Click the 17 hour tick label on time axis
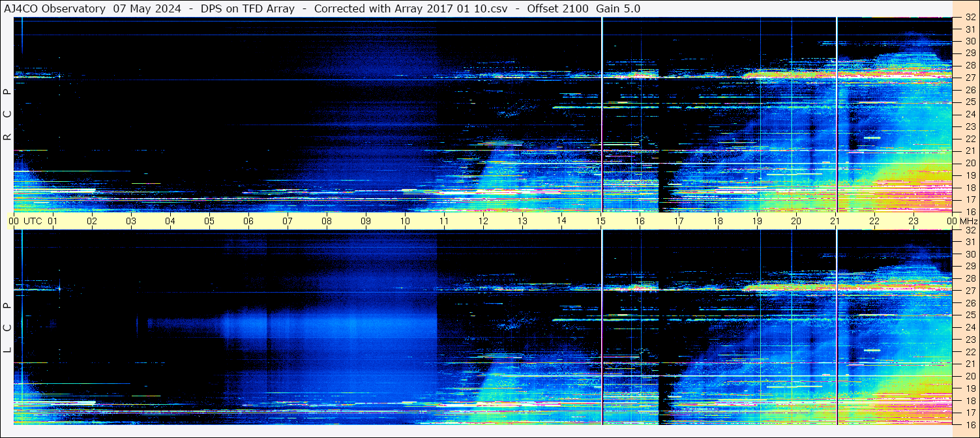The height and width of the screenshot is (438, 980). (x=679, y=221)
